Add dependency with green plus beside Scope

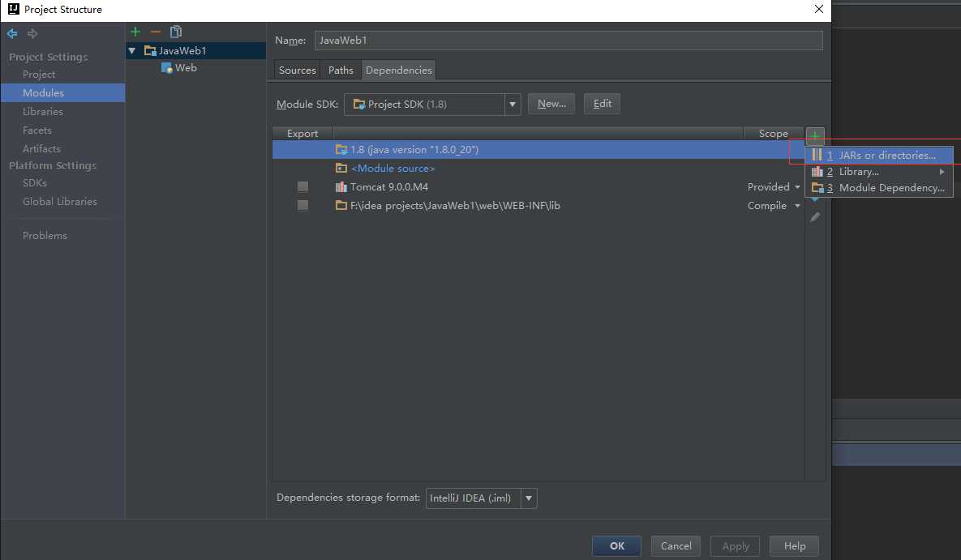coord(814,135)
